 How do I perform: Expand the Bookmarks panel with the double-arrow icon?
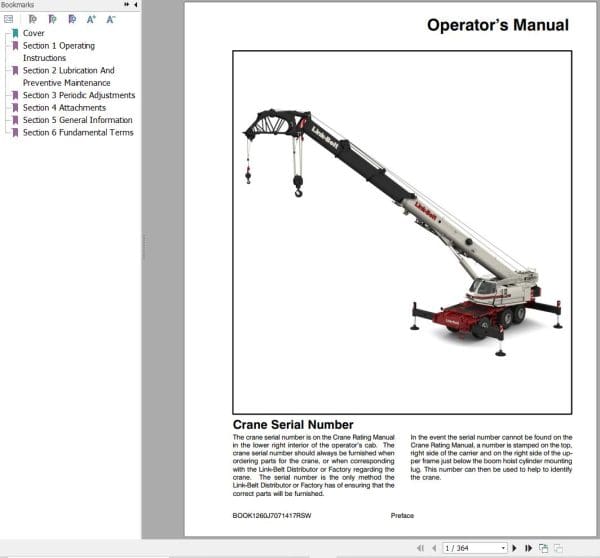tap(126, 5)
